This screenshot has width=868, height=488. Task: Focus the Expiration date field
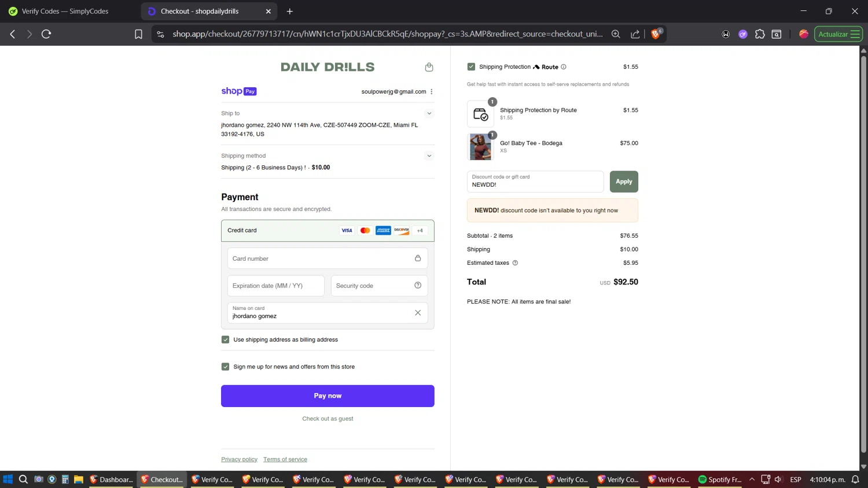coord(276,286)
